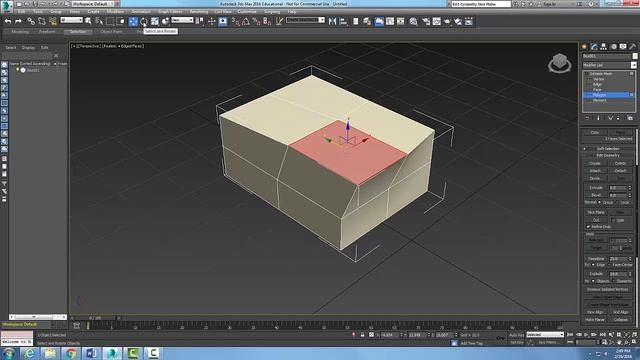The height and width of the screenshot is (360, 640).
Task: Toggle the 3D Snaps button
Action: pos(235,21)
